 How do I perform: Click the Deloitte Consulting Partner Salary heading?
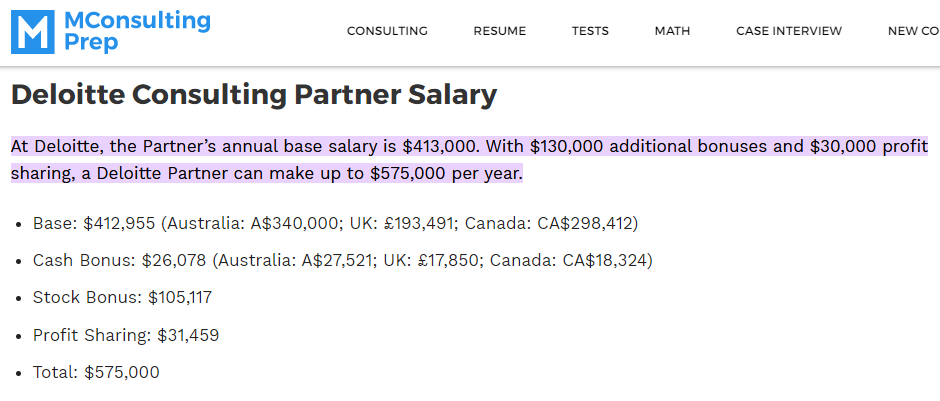(254, 95)
